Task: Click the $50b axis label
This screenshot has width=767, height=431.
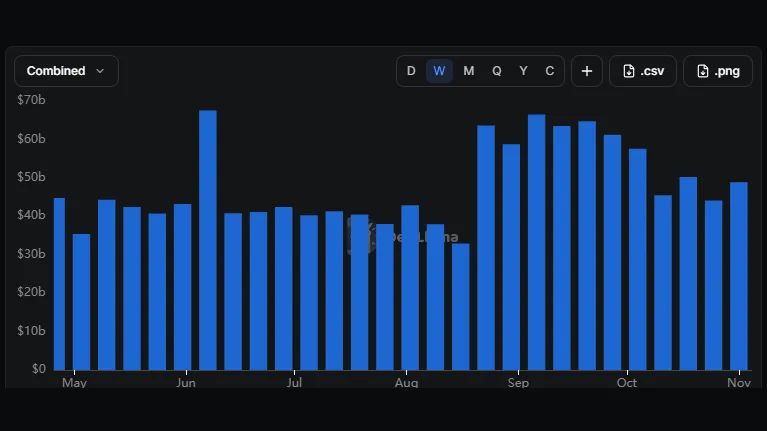Action: click(x=31, y=177)
